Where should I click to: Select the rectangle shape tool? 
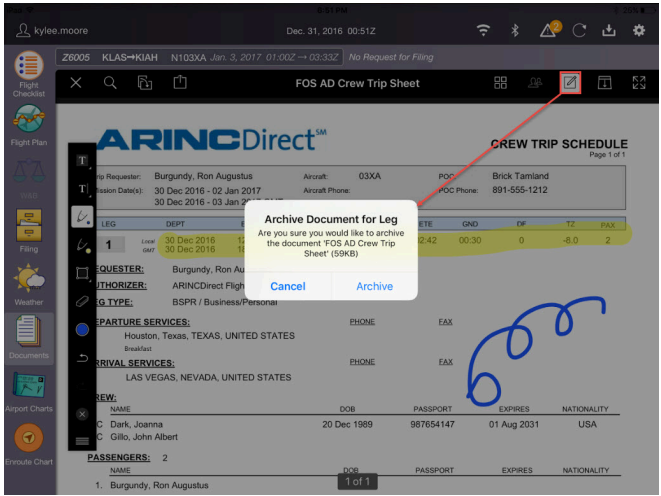pos(82,273)
